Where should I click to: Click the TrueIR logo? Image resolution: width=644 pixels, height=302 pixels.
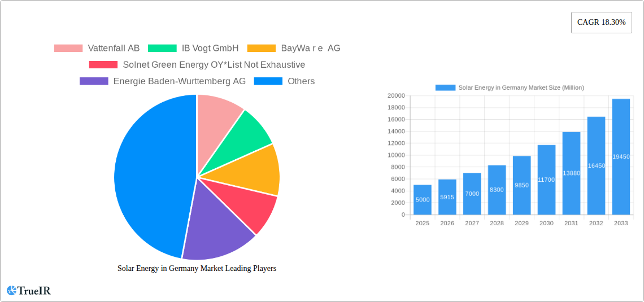(29, 291)
